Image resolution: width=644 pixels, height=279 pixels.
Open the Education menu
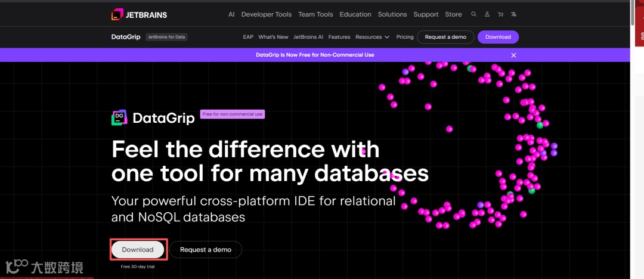(x=355, y=14)
